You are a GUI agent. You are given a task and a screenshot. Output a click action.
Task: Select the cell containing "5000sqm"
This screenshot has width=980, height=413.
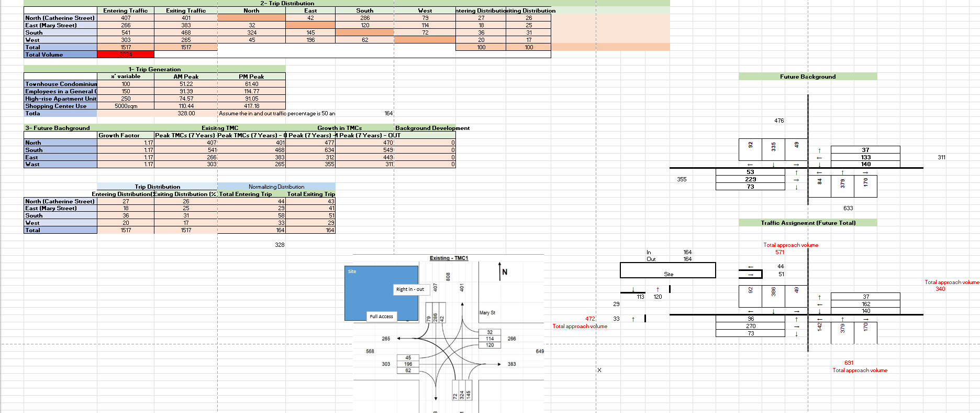126,106
